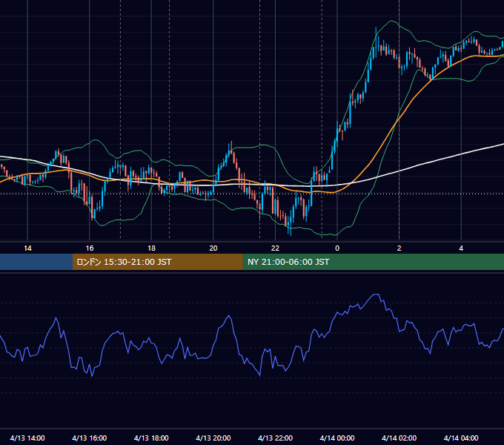Select the NY 21:00-06:00 JST session band
This screenshot has height=445, width=504.
(373, 262)
